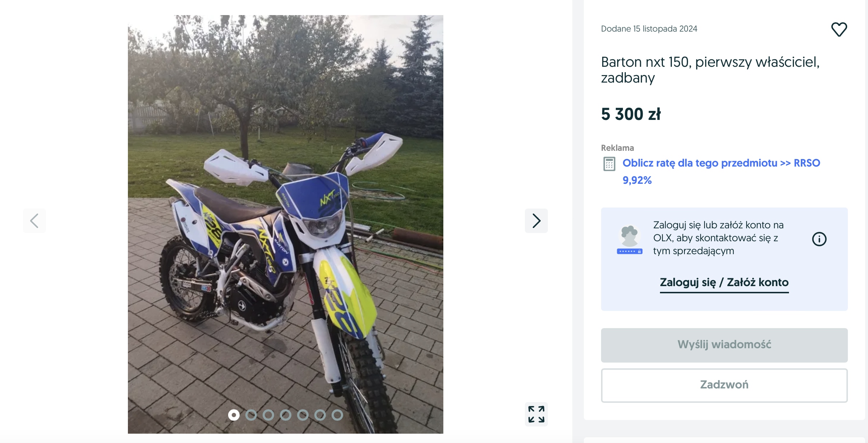Screen dimensions: 868x443
Task: Select the last gallery dot indicator
Action: pos(337,415)
